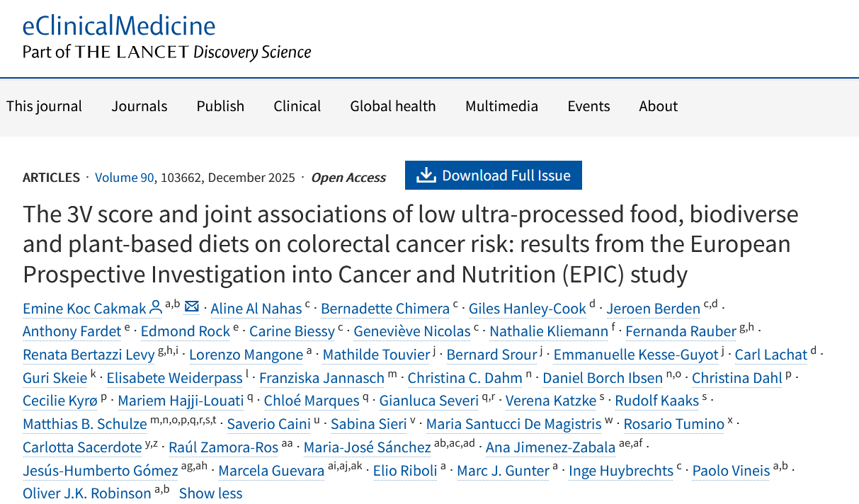Click the person profile icon after Emine Koc Cakmak
This screenshot has height=504, width=859.
pyautogui.click(x=156, y=307)
